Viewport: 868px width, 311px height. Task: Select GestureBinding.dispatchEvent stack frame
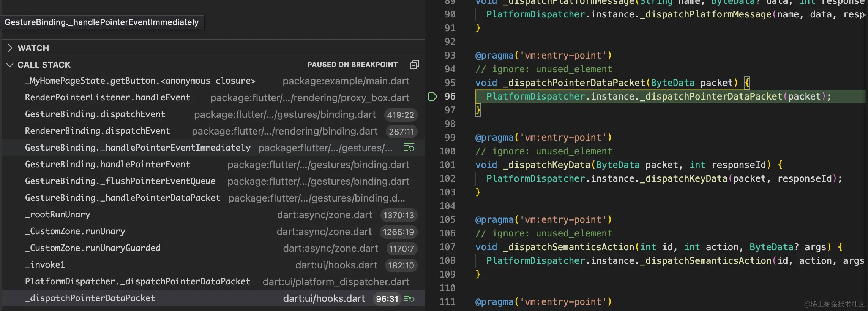point(214,114)
